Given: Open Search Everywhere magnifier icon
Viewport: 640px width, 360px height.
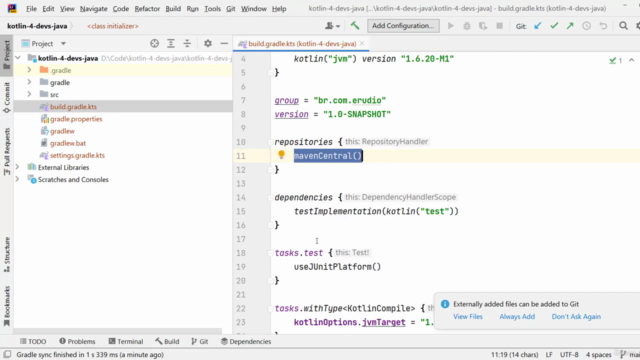Looking at the screenshot, I should click(623, 26).
